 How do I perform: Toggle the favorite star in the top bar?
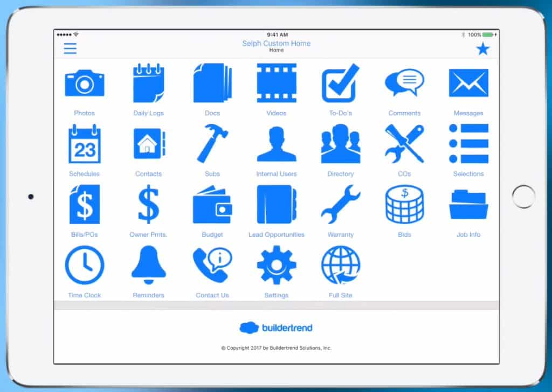pyautogui.click(x=484, y=48)
